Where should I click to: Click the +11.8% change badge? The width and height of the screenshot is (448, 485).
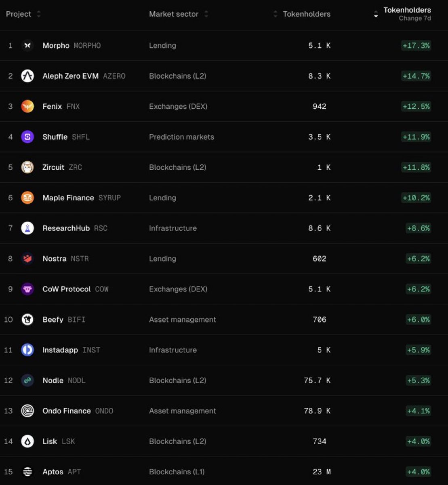(416, 167)
